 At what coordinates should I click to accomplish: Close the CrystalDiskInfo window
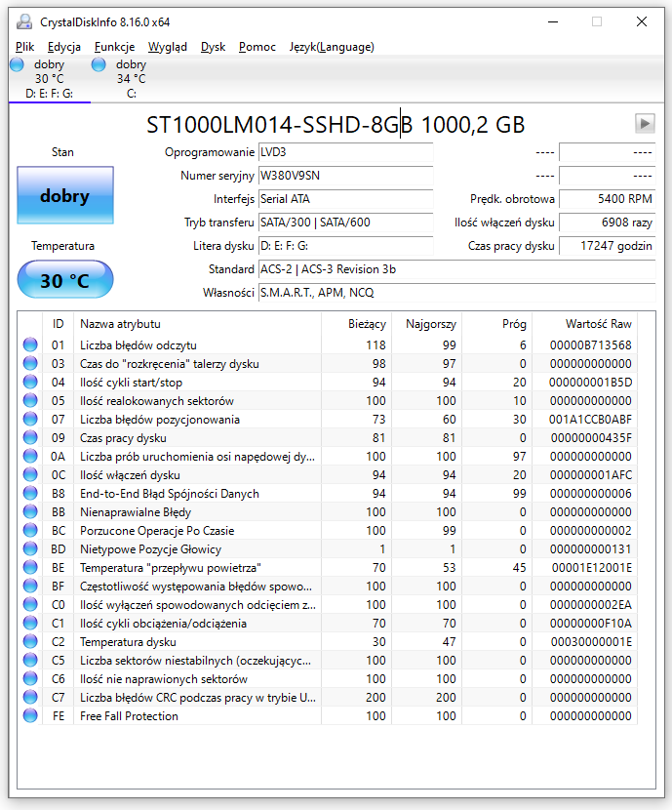click(x=642, y=21)
